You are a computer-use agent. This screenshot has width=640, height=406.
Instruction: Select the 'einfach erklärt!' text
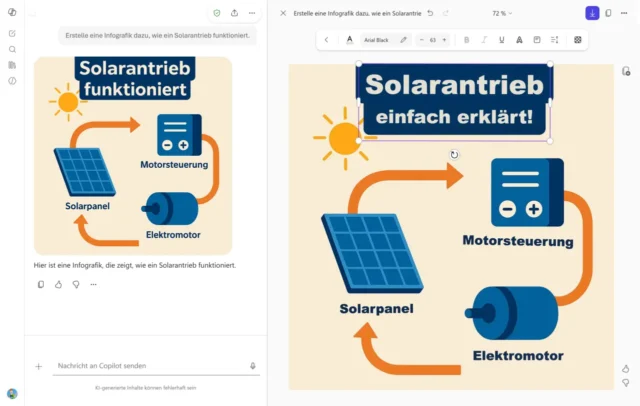click(454, 117)
